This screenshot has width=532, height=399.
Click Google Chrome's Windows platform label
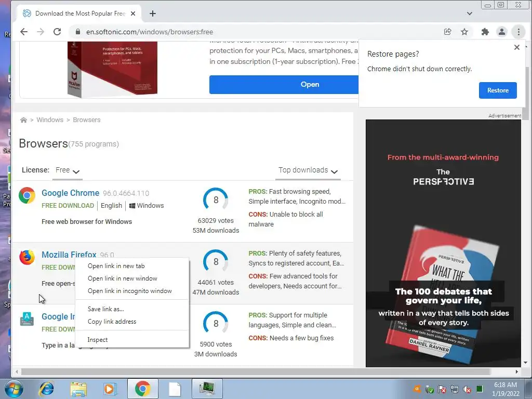(x=146, y=206)
